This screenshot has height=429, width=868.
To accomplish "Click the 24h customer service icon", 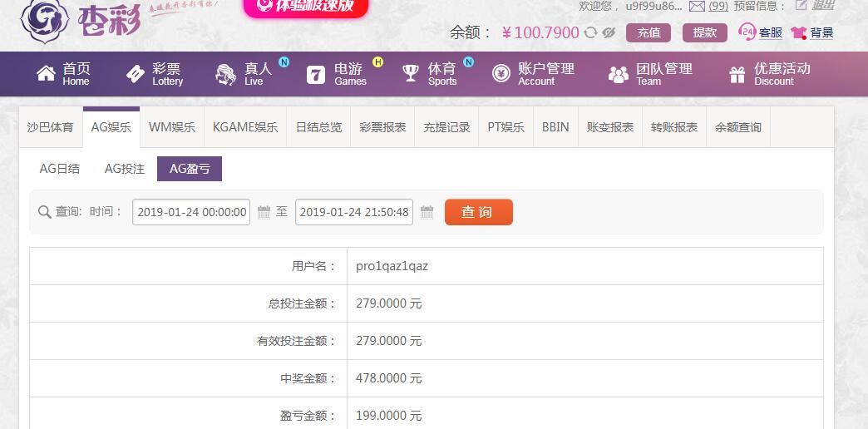I will click(x=747, y=32).
